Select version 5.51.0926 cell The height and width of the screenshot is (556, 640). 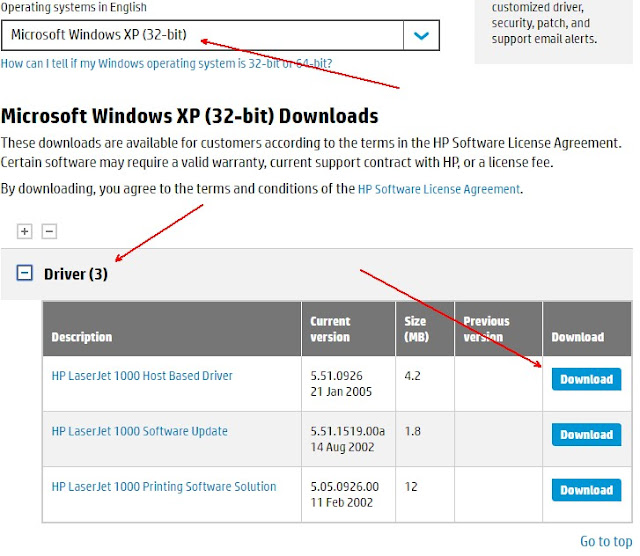(349, 384)
